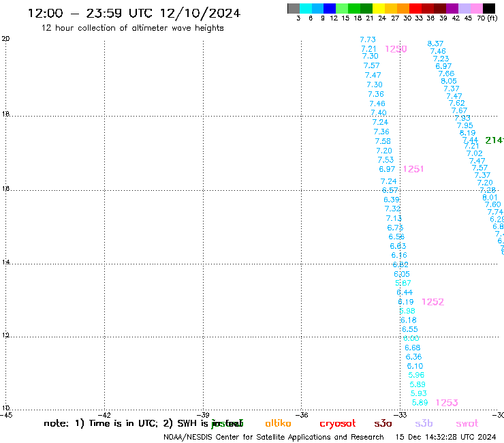This screenshot has height=443, width=504.
Task: Click the pink 70 ft legend swatch
Action: pyautogui.click(x=477, y=8)
